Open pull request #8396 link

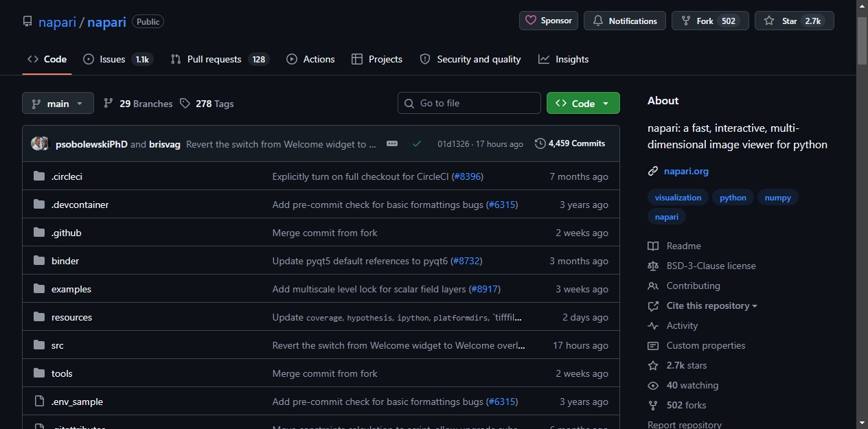pyautogui.click(x=468, y=176)
